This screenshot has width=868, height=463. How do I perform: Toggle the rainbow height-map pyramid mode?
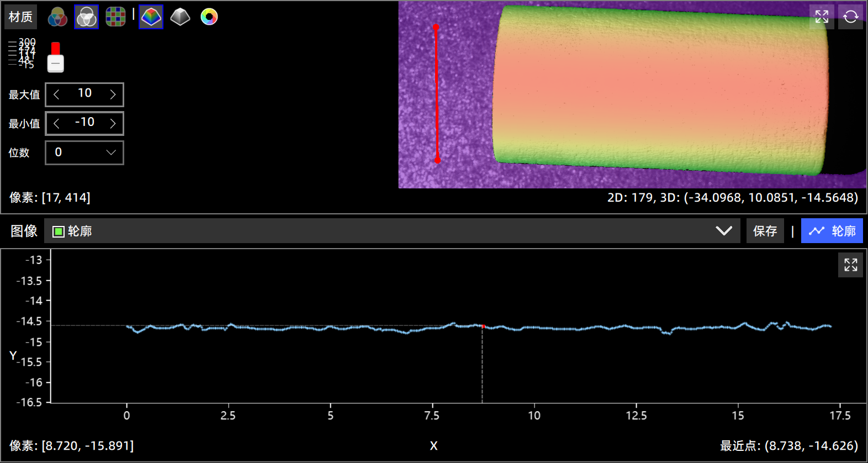tap(151, 17)
